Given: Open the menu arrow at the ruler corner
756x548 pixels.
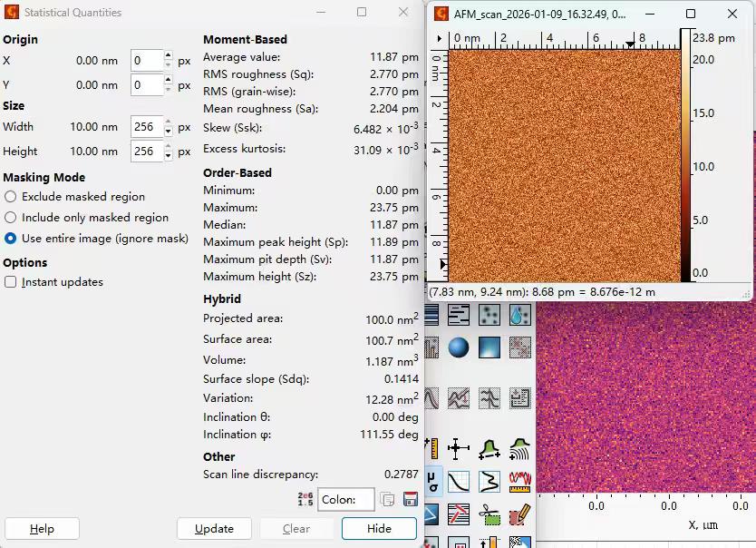Looking at the screenshot, I should [x=439, y=39].
